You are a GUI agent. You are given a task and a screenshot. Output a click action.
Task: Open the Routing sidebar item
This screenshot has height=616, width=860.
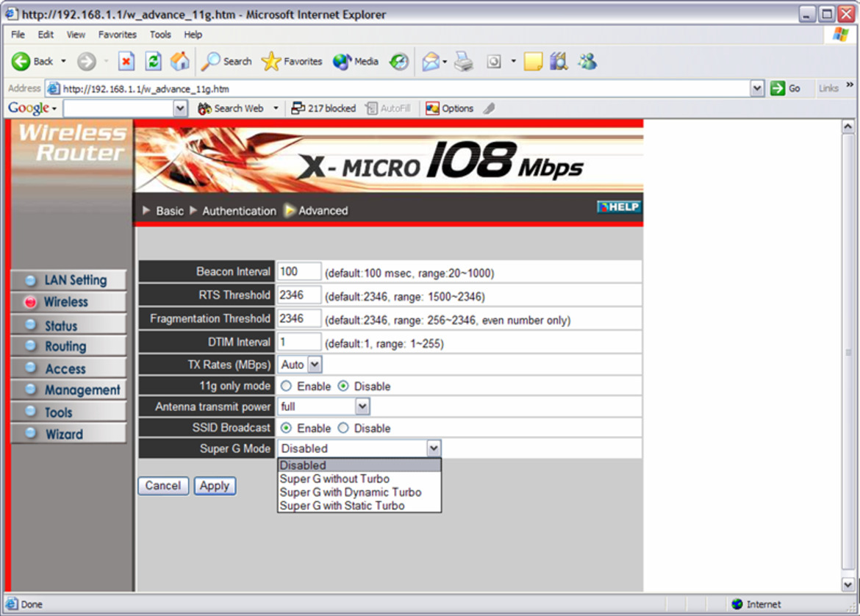click(68, 346)
